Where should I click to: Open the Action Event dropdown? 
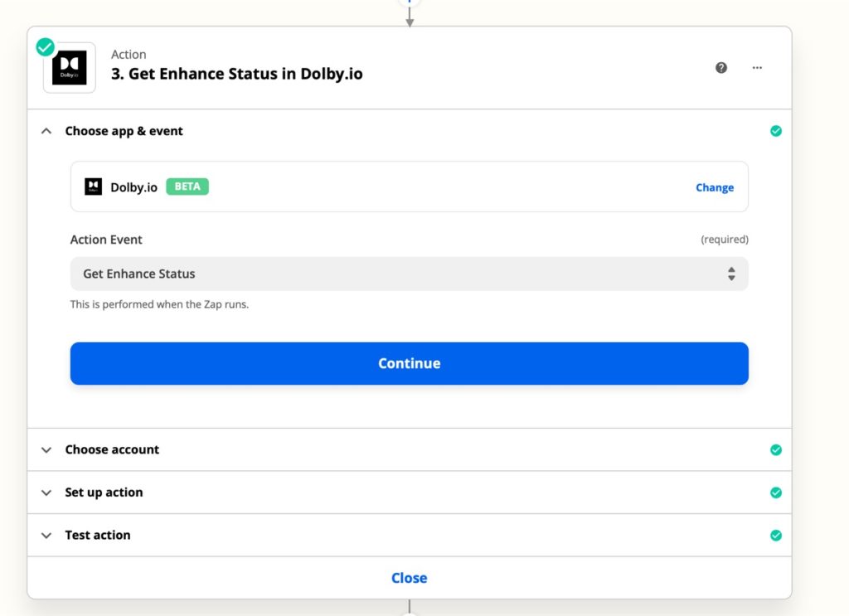click(410, 274)
